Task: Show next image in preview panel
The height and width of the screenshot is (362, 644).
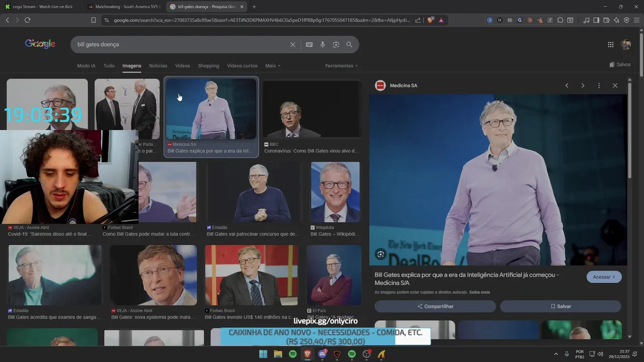Action: (x=583, y=85)
